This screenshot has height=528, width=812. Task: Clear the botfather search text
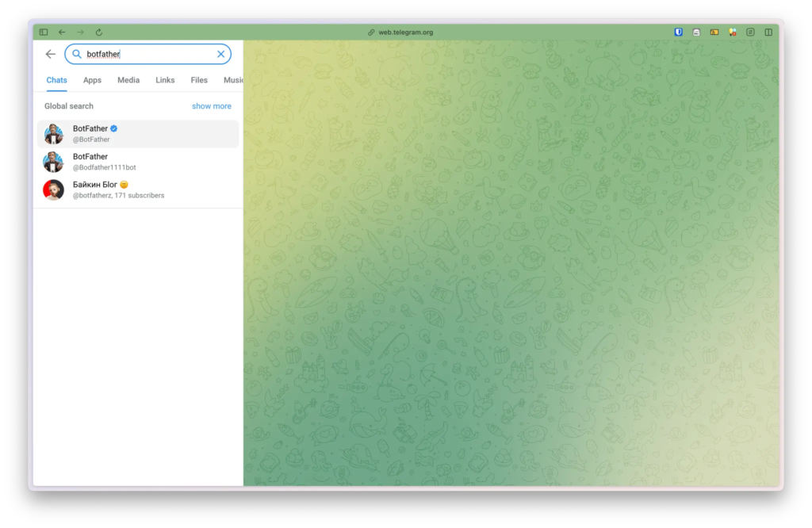[220, 54]
